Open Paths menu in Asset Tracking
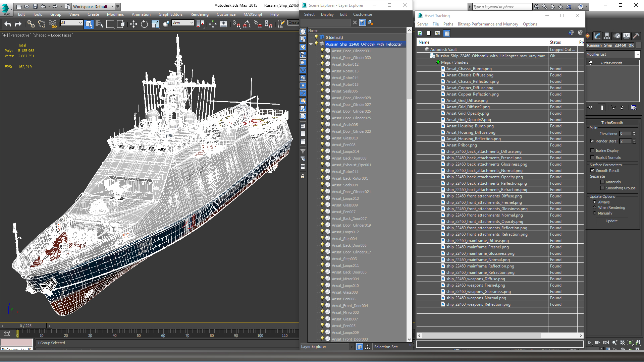The height and width of the screenshot is (362, 644). 448,24
